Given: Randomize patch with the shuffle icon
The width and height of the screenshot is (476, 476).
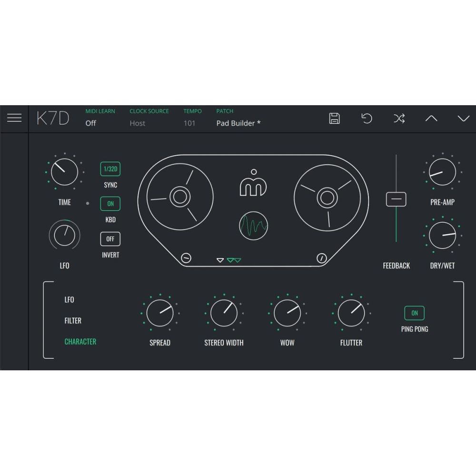Looking at the screenshot, I should tap(399, 118).
